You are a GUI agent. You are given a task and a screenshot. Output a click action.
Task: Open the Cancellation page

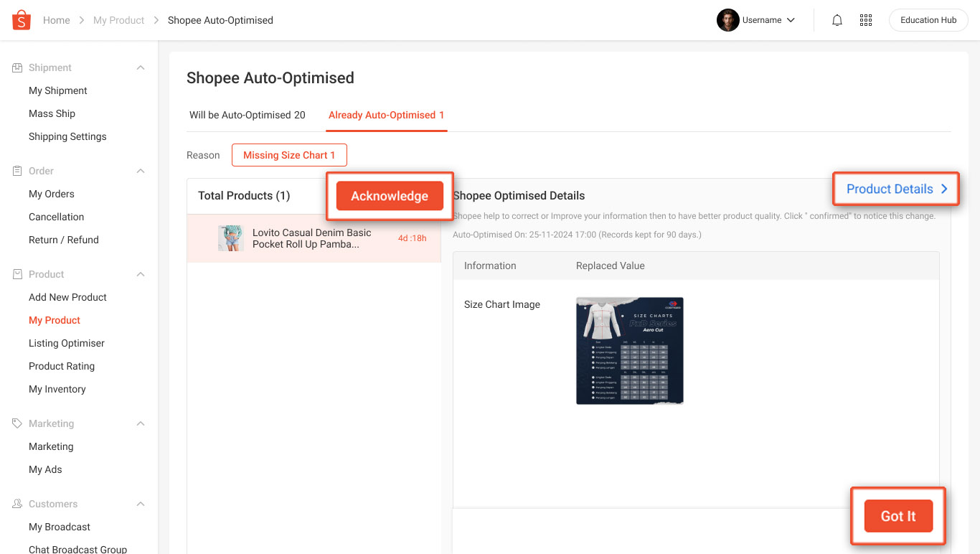(x=57, y=217)
